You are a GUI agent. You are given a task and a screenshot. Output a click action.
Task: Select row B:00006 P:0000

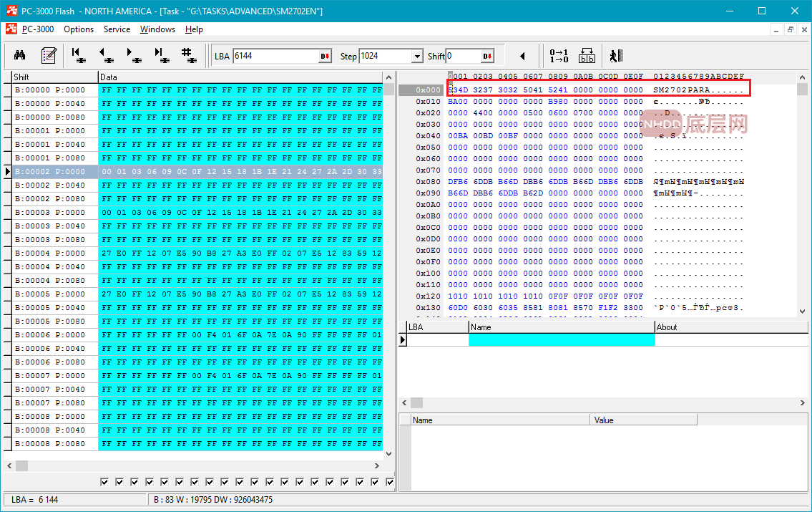(197, 335)
